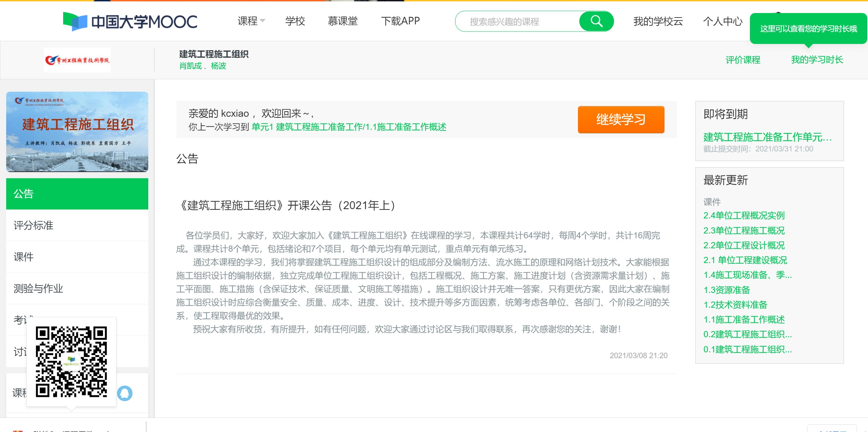Open 慕课堂 in the top navigation

pos(343,21)
